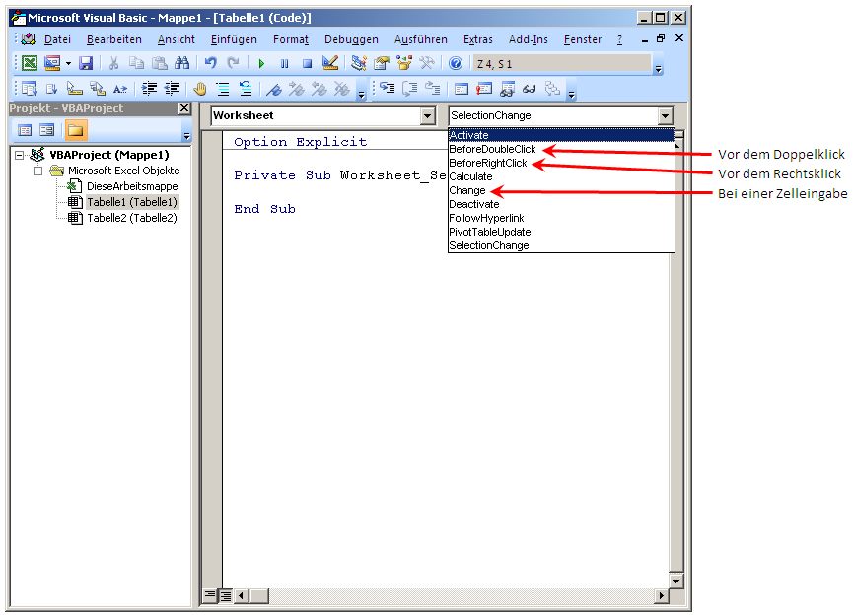The image size is (853, 616).
Task: Open the SelectionChange procedure dropdown arrow
Action: (x=665, y=115)
